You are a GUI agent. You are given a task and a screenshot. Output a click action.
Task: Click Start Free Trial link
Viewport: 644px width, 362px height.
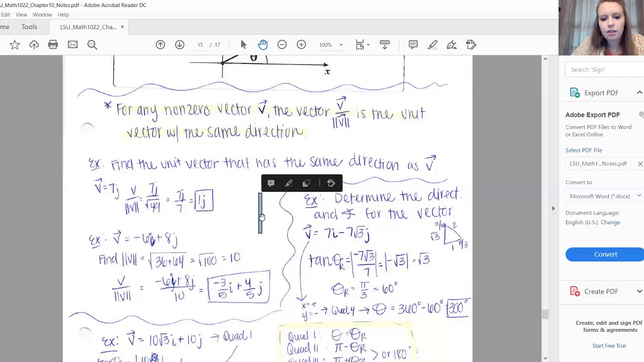pyautogui.click(x=609, y=346)
